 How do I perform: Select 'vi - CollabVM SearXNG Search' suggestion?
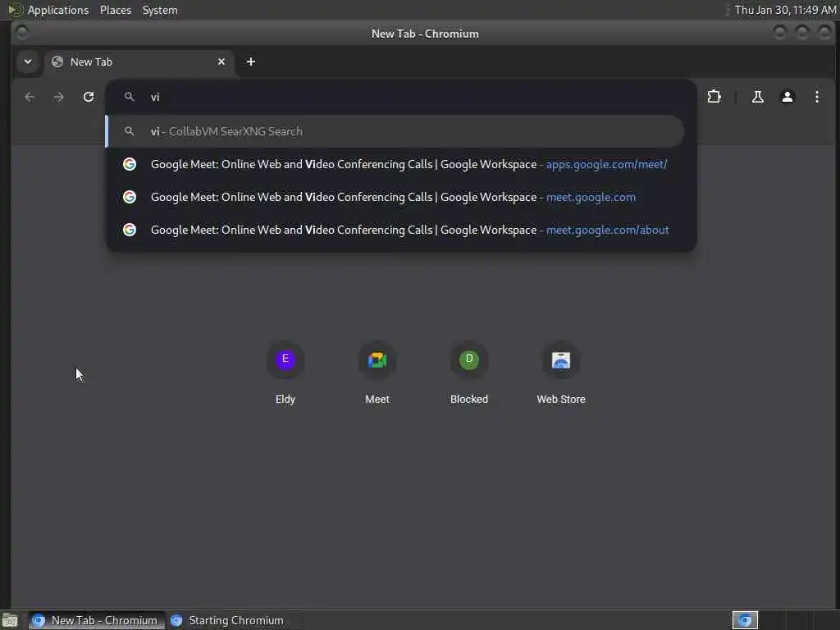coord(395,131)
